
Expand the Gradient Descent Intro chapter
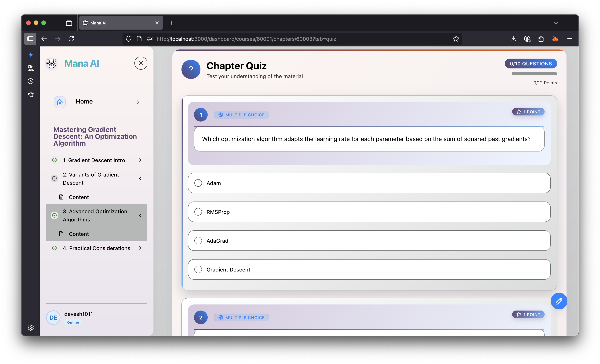[140, 160]
